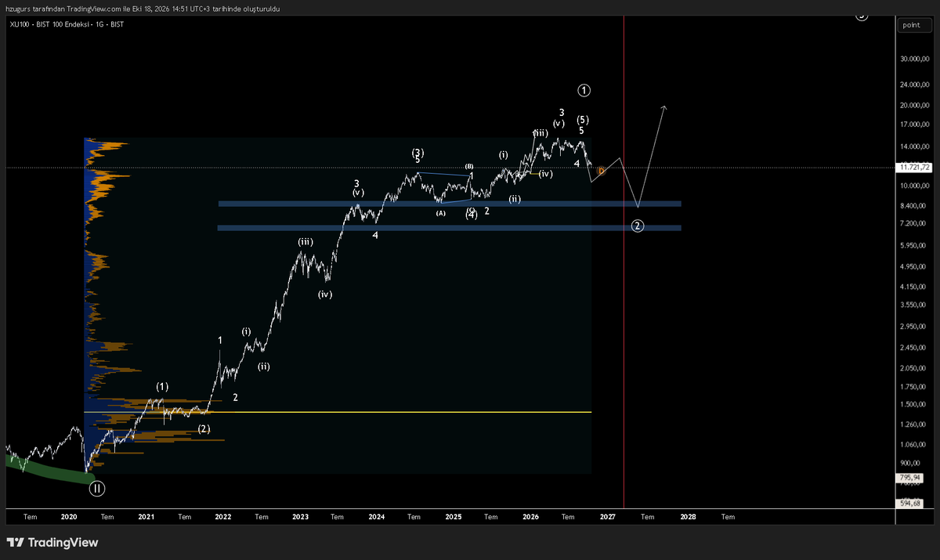940x560 pixels.
Task: Click the 7.200,00 price level
Action: (x=915, y=224)
